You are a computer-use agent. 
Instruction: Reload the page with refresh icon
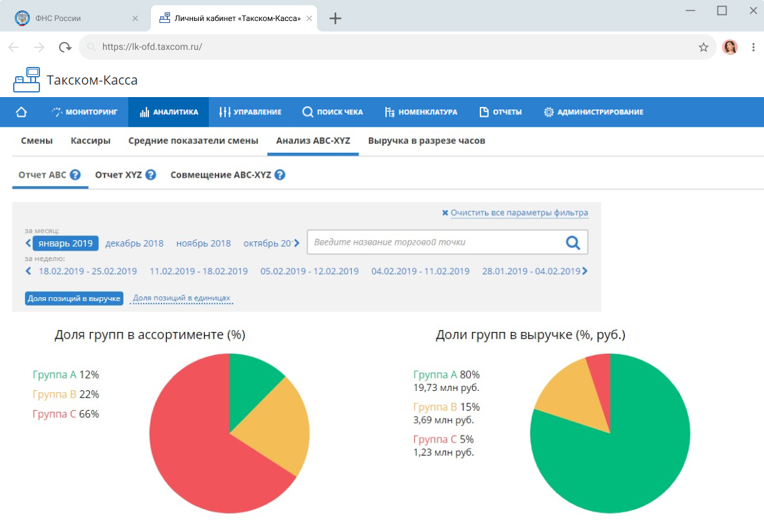[x=64, y=47]
